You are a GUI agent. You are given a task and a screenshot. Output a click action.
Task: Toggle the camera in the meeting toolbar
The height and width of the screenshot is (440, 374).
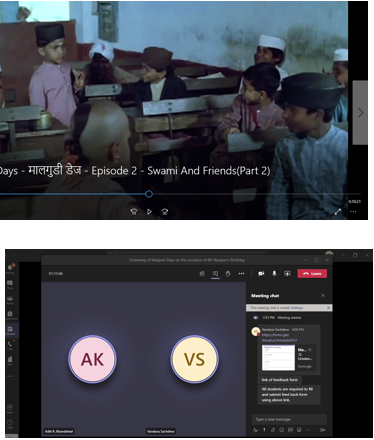tap(261, 273)
